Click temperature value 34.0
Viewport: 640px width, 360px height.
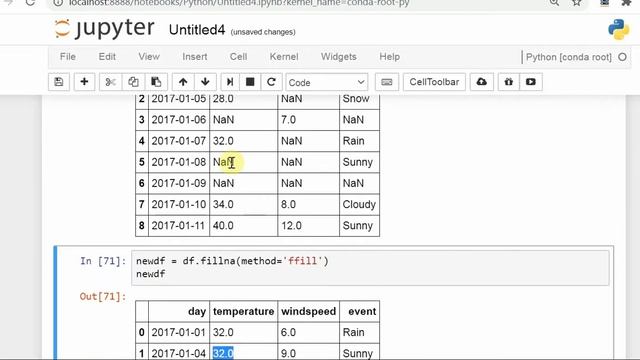(x=223, y=204)
